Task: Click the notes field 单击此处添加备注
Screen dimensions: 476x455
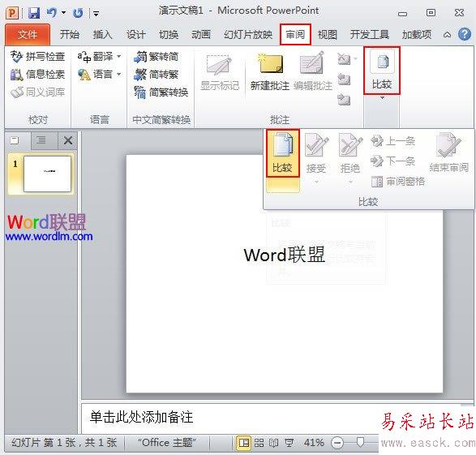Action: (141, 417)
